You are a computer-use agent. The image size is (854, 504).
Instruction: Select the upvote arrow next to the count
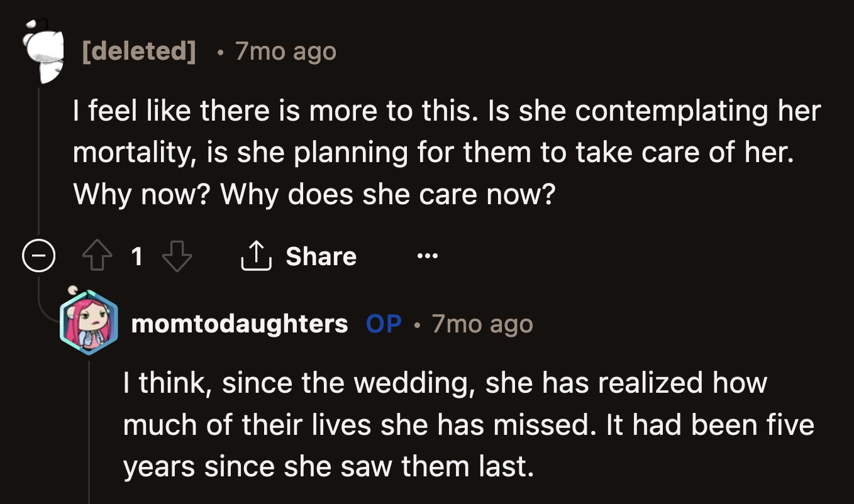(97, 255)
